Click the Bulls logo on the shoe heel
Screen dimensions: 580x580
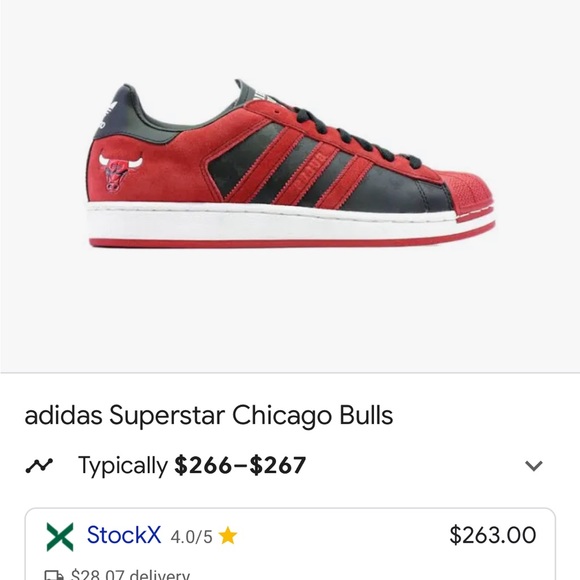(x=120, y=172)
